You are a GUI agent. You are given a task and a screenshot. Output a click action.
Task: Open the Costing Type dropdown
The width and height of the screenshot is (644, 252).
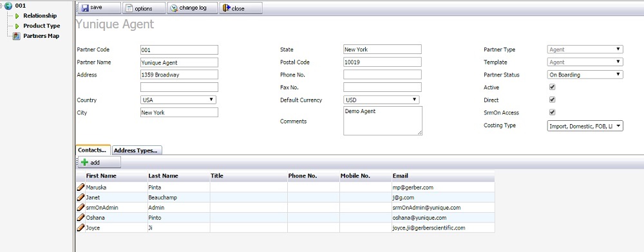585,126
